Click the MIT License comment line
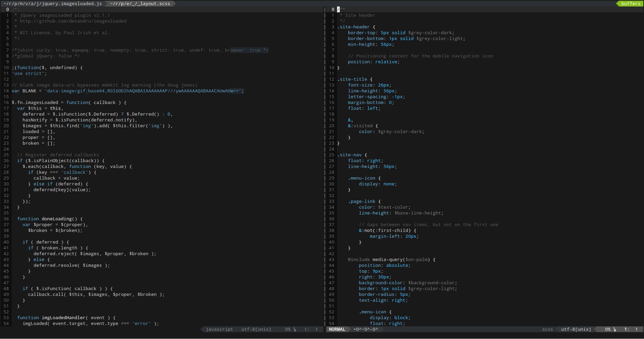The width and height of the screenshot is (644, 339). point(62,32)
